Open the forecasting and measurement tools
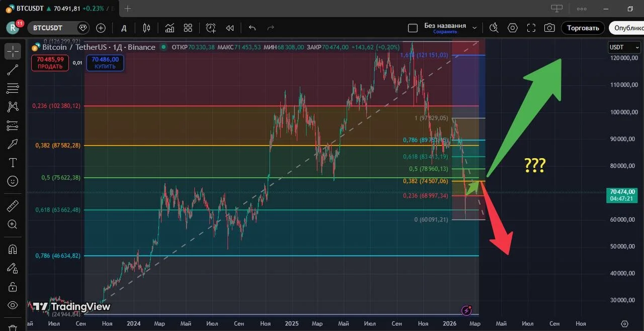 coord(13,125)
